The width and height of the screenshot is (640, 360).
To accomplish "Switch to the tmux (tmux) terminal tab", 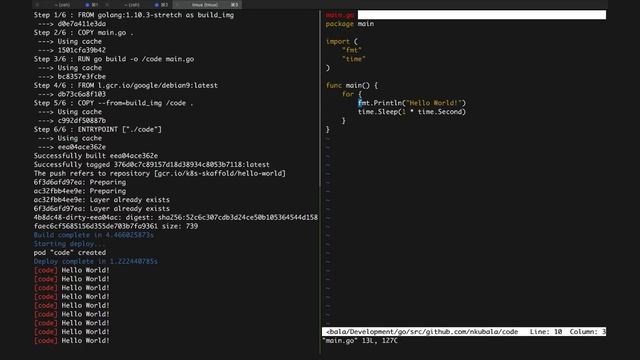I will (x=207, y=4).
